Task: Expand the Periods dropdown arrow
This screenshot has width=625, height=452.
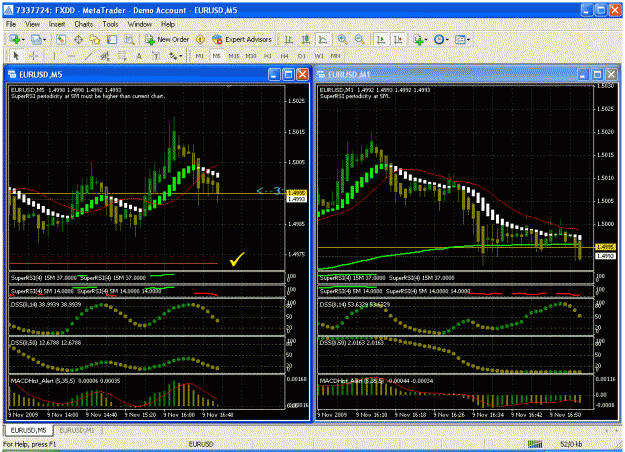Action: [447, 40]
